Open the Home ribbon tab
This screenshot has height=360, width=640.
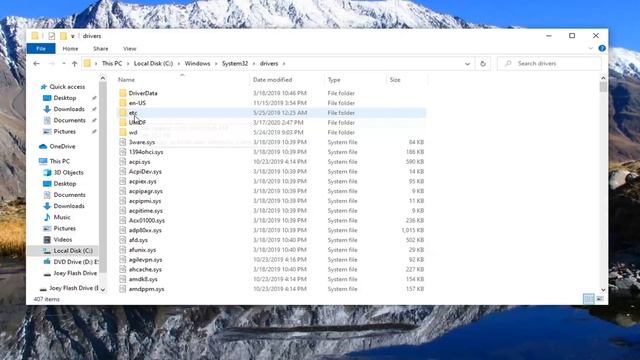pos(70,49)
